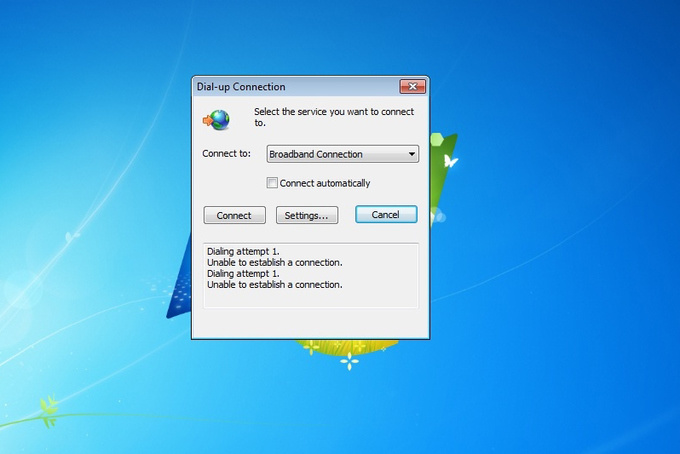Click the Connect button
This screenshot has width=680, height=454.
click(x=235, y=215)
